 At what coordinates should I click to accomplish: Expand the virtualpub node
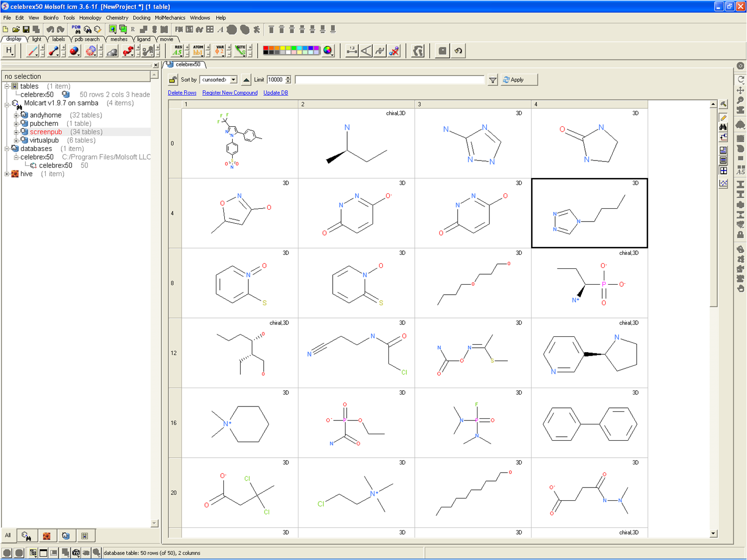(x=16, y=141)
